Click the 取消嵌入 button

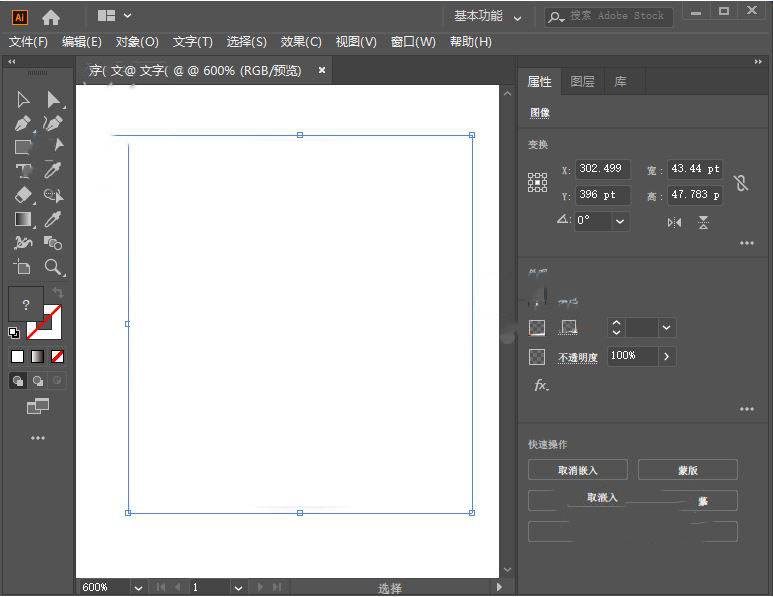pos(578,470)
